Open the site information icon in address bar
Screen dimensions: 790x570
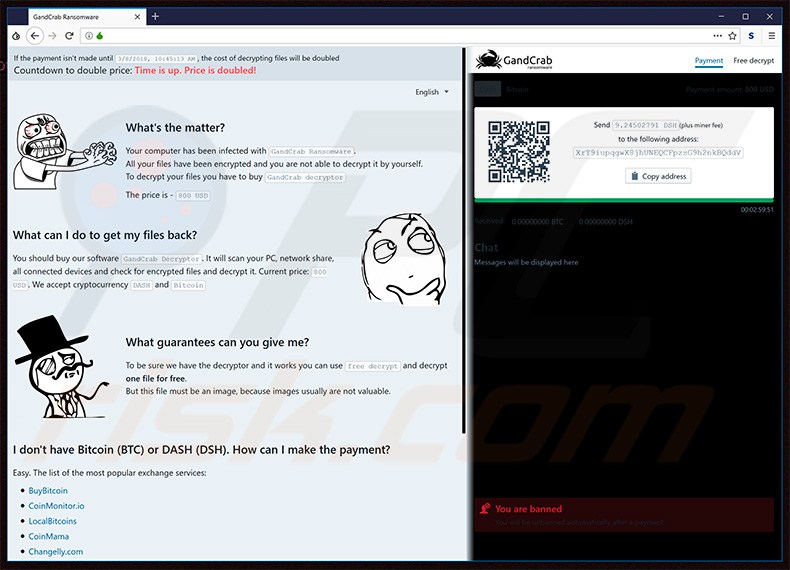pyautogui.click(x=89, y=36)
